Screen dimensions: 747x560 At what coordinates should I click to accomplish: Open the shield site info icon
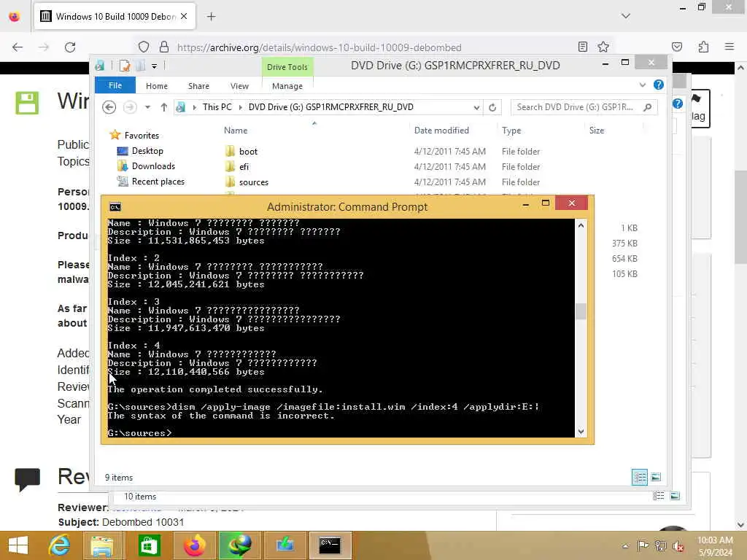point(144,47)
